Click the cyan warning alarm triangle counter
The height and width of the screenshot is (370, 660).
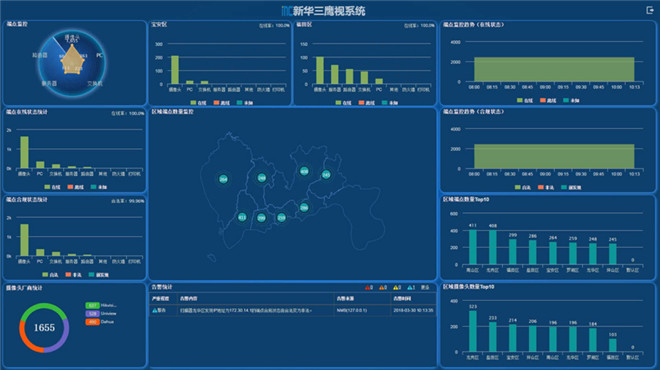point(411,287)
